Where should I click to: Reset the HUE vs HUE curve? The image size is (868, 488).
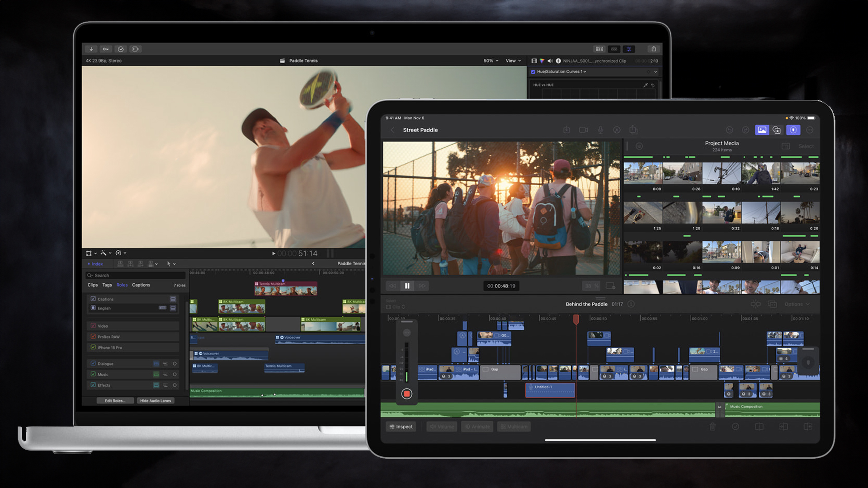(653, 85)
